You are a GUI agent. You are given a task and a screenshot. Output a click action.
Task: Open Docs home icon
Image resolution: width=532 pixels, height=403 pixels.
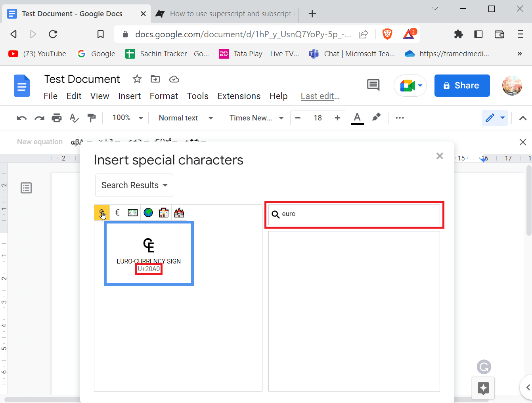pyautogui.click(x=22, y=86)
